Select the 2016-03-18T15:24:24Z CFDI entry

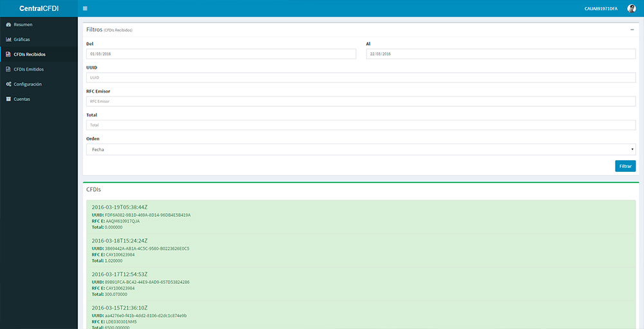pyautogui.click(x=361, y=250)
